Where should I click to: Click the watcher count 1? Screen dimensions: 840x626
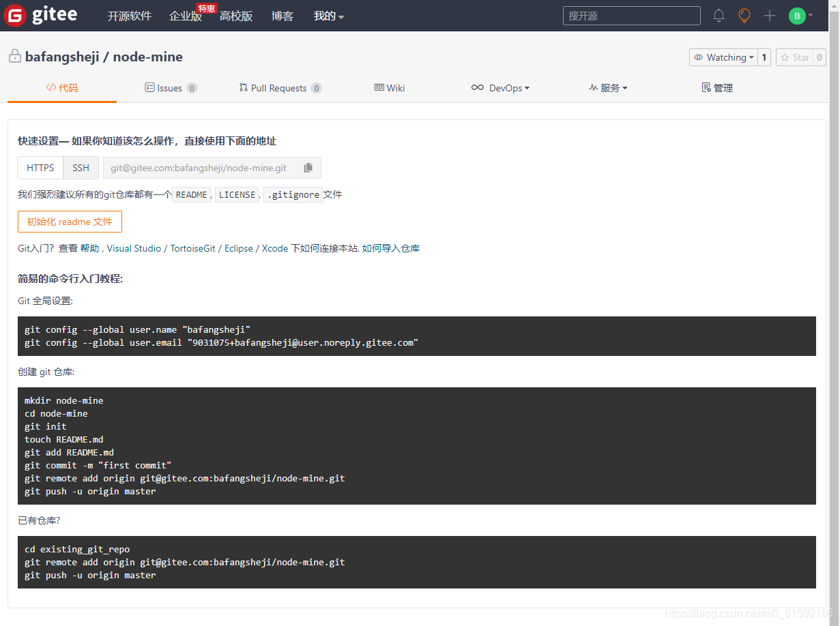tap(764, 57)
